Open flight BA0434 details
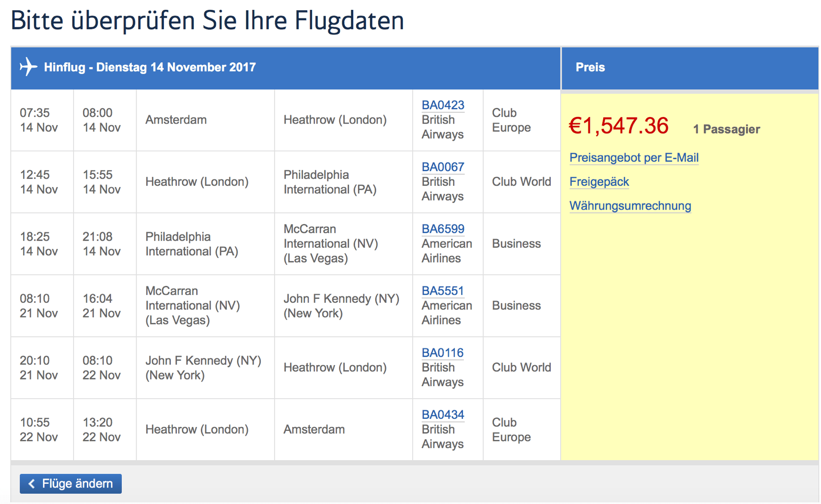The image size is (821, 504). pyautogui.click(x=443, y=414)
